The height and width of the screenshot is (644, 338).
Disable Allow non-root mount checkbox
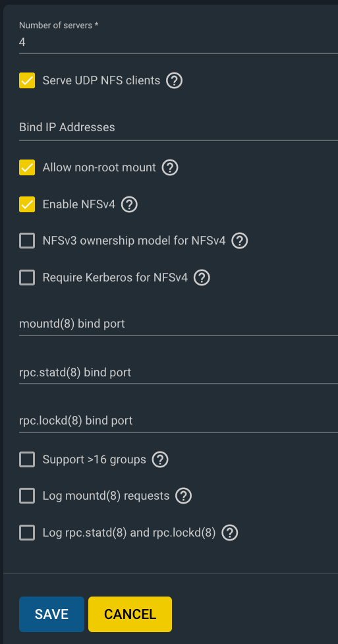click(x=27, y=167)
